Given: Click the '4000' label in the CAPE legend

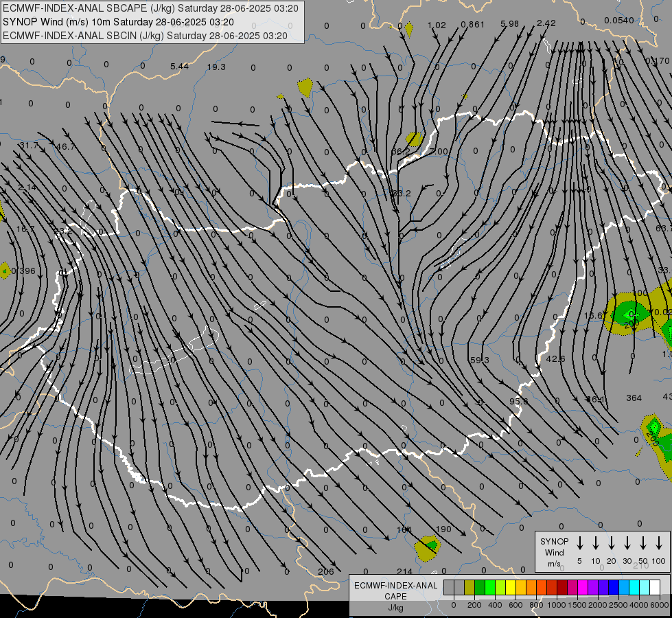Looking at the screenshot, I should [x=639, y=605].
